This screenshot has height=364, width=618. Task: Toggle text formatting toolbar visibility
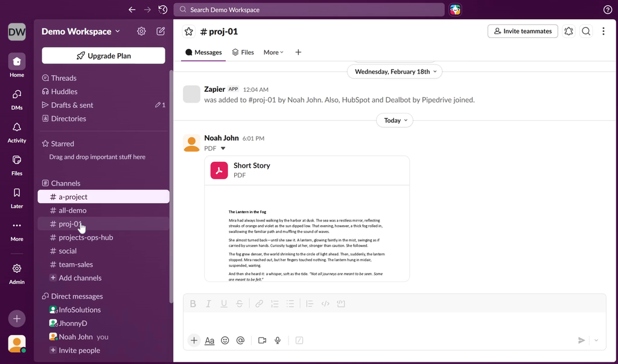click(209, 340)
